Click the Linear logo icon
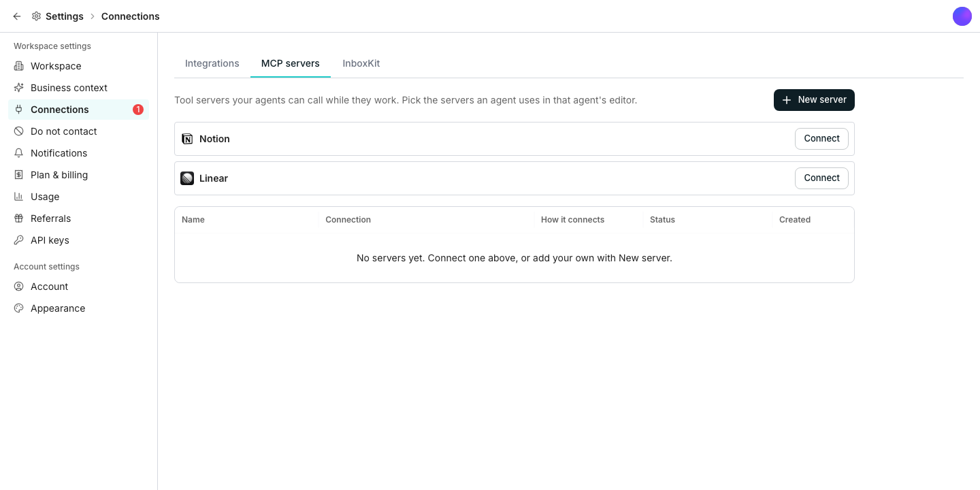This screenshot has width=980, height=490. pyautogui.click(x=187, y=178)
